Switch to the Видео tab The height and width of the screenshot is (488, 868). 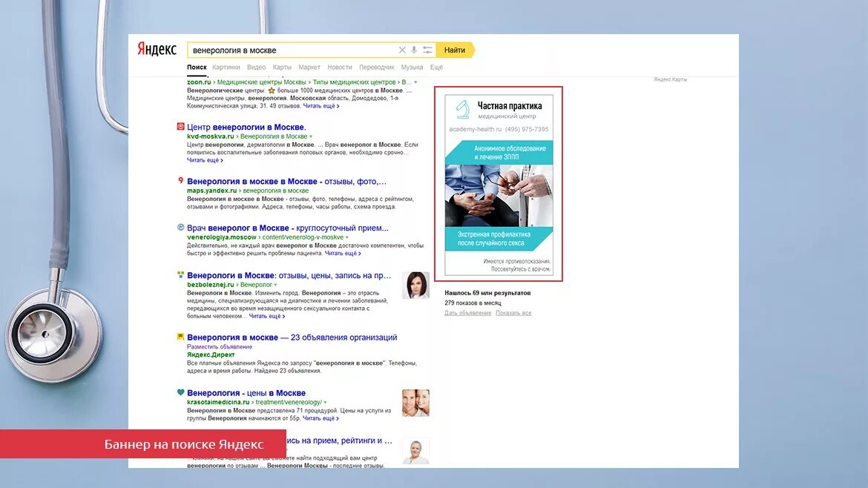pyautogui.click(x=256, y=67)
